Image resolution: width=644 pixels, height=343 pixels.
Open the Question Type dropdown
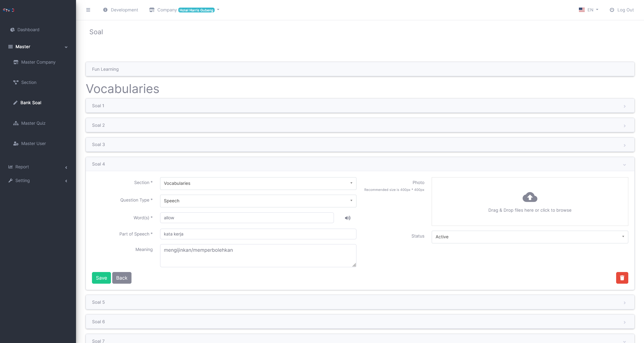click(258, 201)
